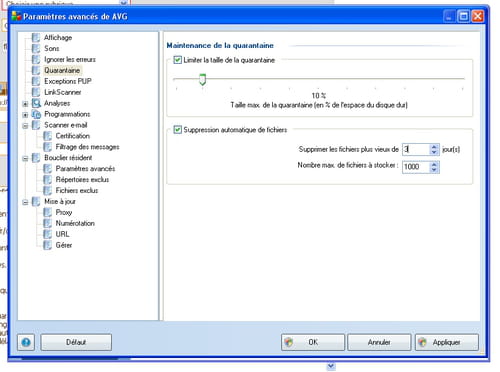
Task: Open Filtrage des messages settings
Action: (87, 147)
